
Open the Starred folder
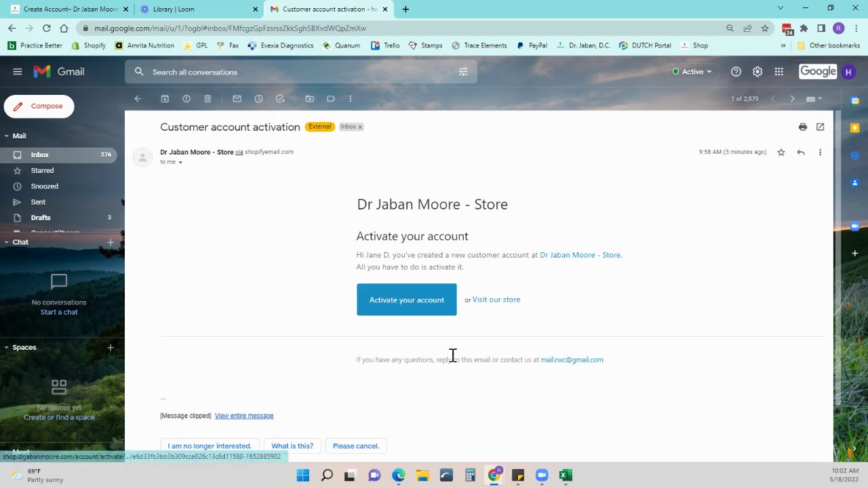[x=58, y=171]
